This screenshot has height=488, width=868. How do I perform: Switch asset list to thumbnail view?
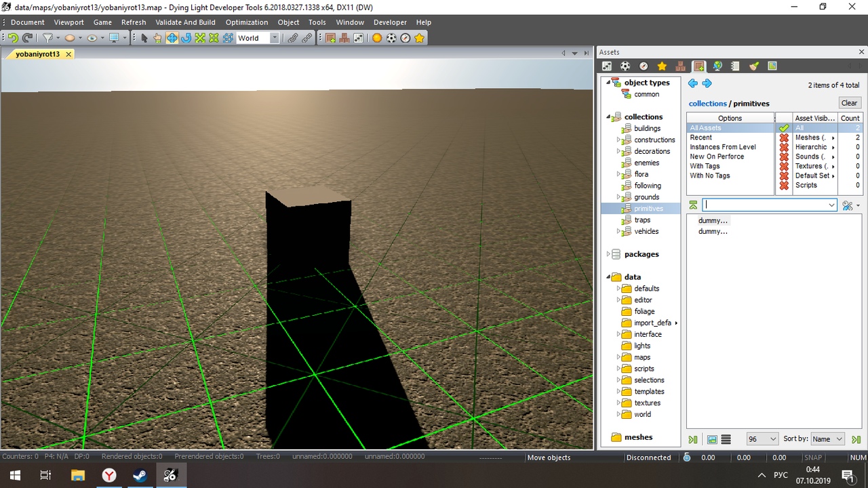pos(712,439)
